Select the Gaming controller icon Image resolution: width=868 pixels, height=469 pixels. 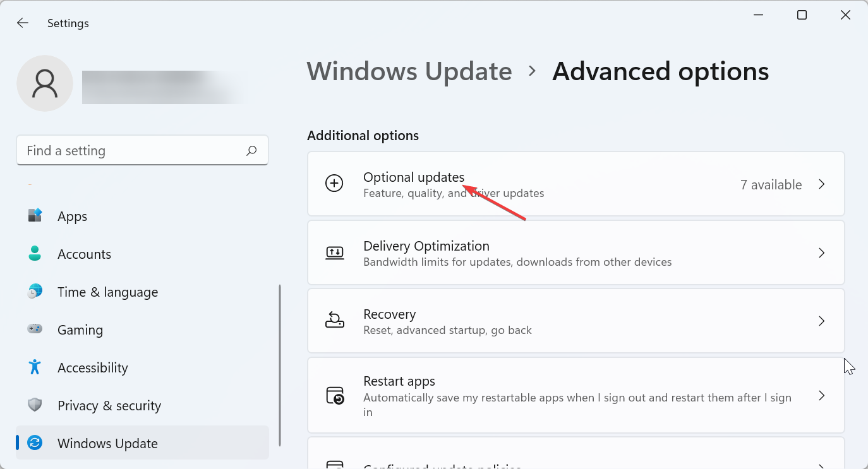click(35, 329)
